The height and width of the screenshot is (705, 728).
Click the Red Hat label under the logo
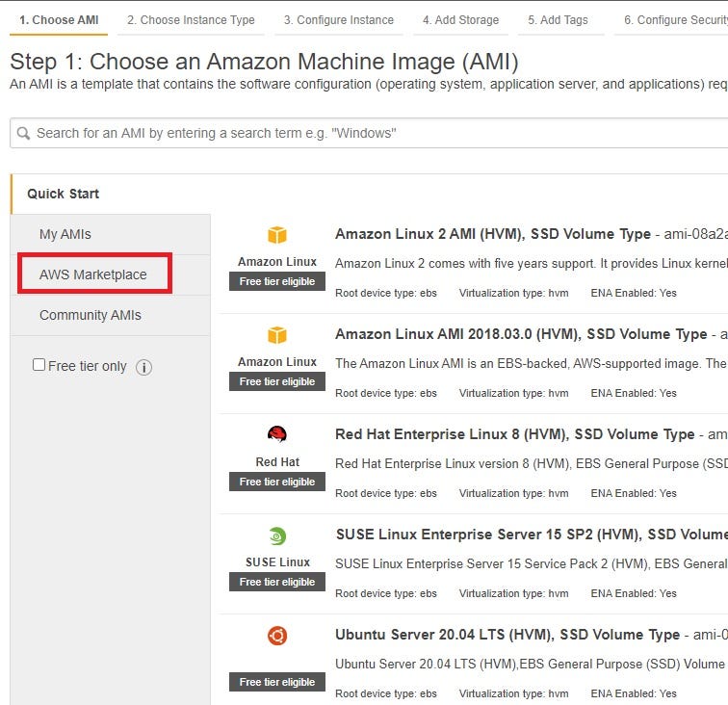tap(277, 462)
